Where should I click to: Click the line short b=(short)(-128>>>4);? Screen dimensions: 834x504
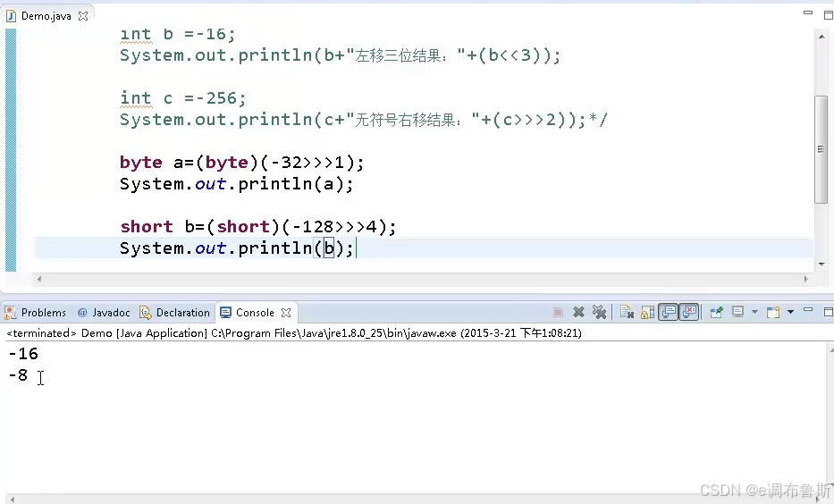click(x=258, y=226)
